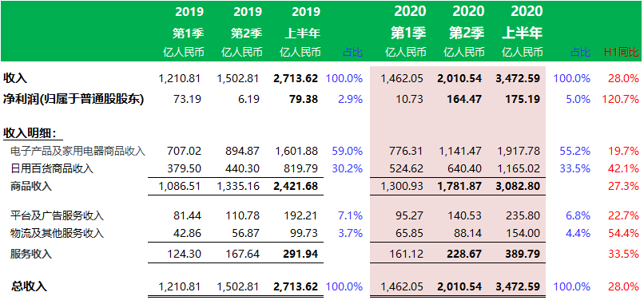The height and width of the screenshot is (300, 644).
Task: Select the red 120.7% growth cell
Action: [622, 99]
